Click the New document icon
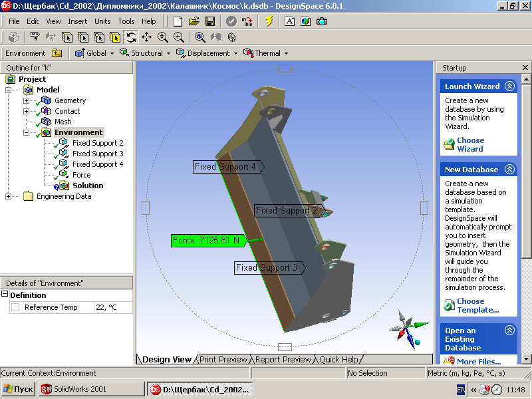Screen dimensions: 532x399 178,21
